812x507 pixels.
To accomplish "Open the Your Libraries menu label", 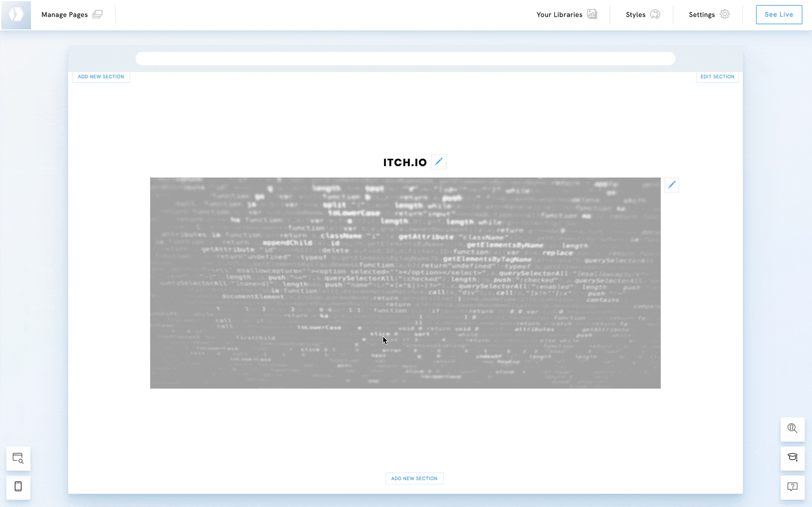I will click(x=559, y=15).
